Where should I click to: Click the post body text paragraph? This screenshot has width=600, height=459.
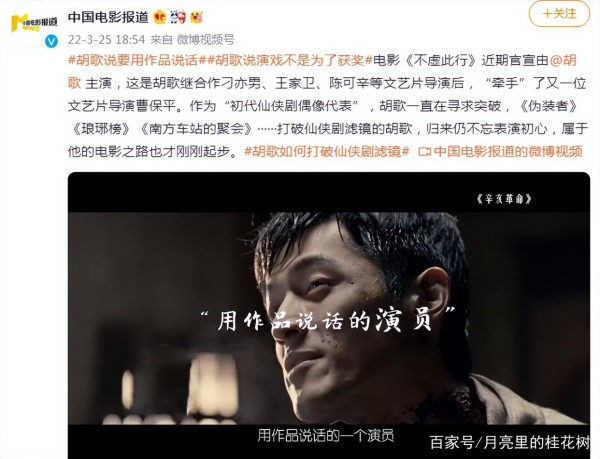[x=328, y=106]
